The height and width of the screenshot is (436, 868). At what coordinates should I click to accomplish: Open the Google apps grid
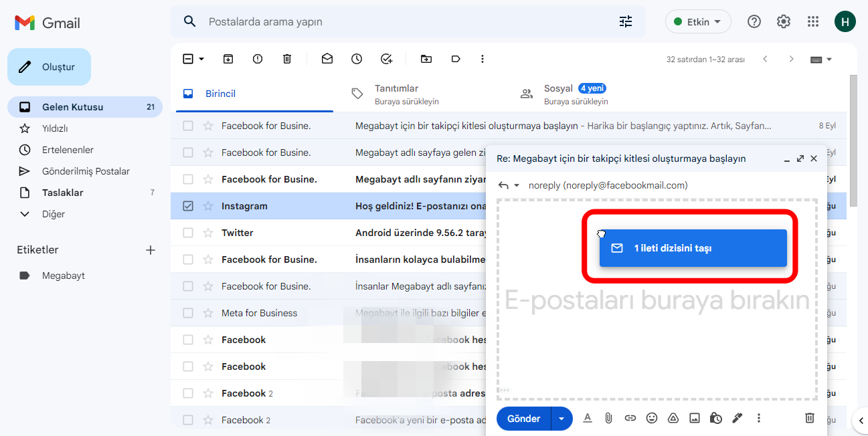click(x=813, y=21)
